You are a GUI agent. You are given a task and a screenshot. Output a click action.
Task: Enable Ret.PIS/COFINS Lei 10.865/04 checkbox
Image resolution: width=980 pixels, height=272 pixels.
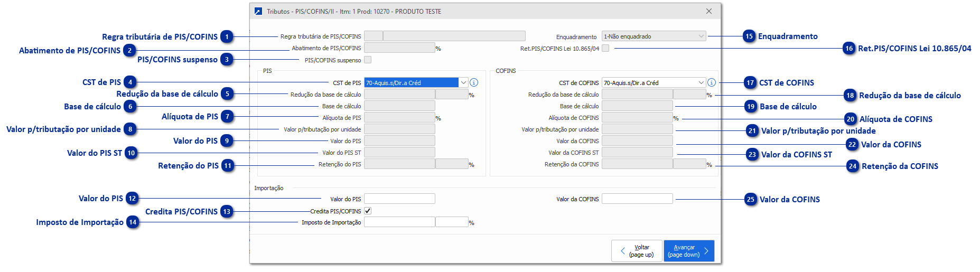(x=605, y=48)
